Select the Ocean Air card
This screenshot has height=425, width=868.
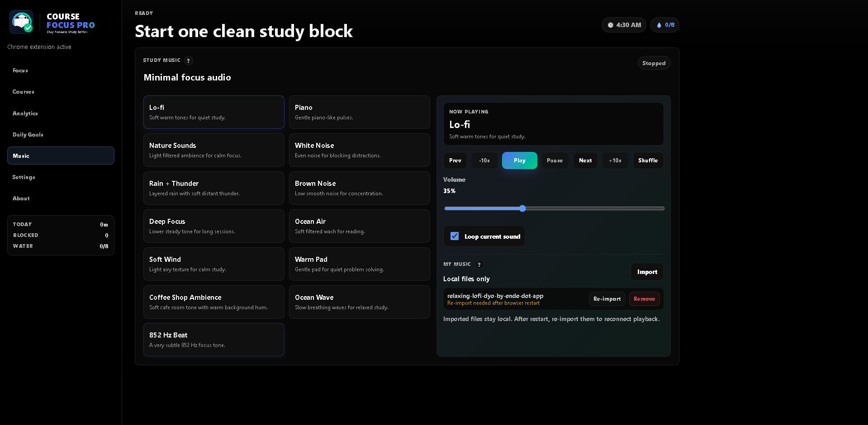(360, 226)
